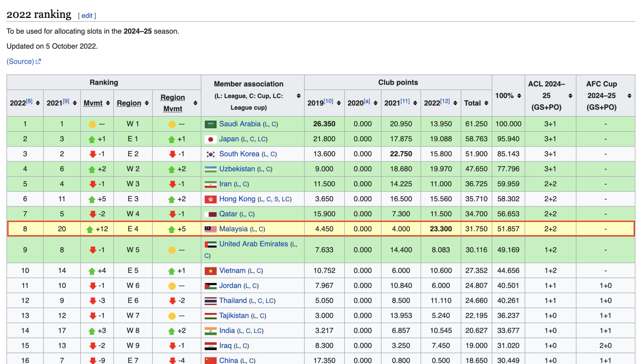The height and width of the screenshot is (364, 638).
Task: Sort by Member association column
Action: coord(298,96)
